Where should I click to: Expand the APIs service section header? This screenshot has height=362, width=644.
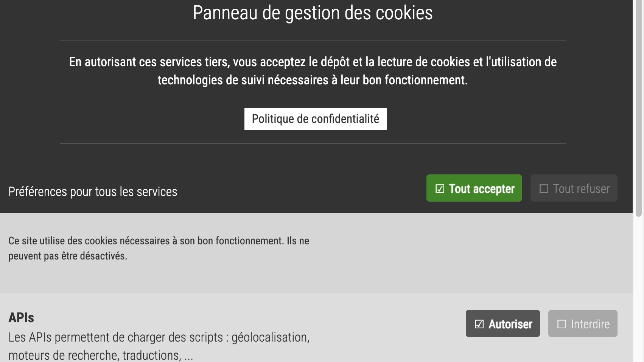pos(21,318)
